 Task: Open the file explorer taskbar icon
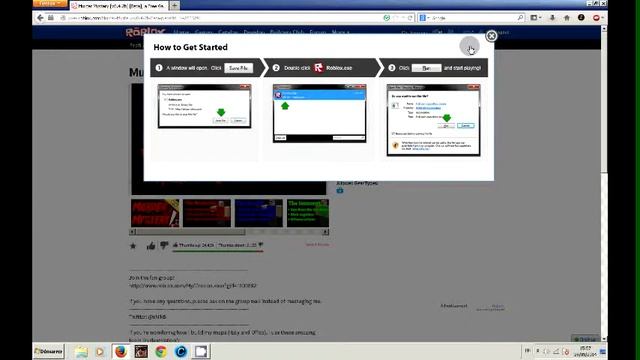coord(81,351)
